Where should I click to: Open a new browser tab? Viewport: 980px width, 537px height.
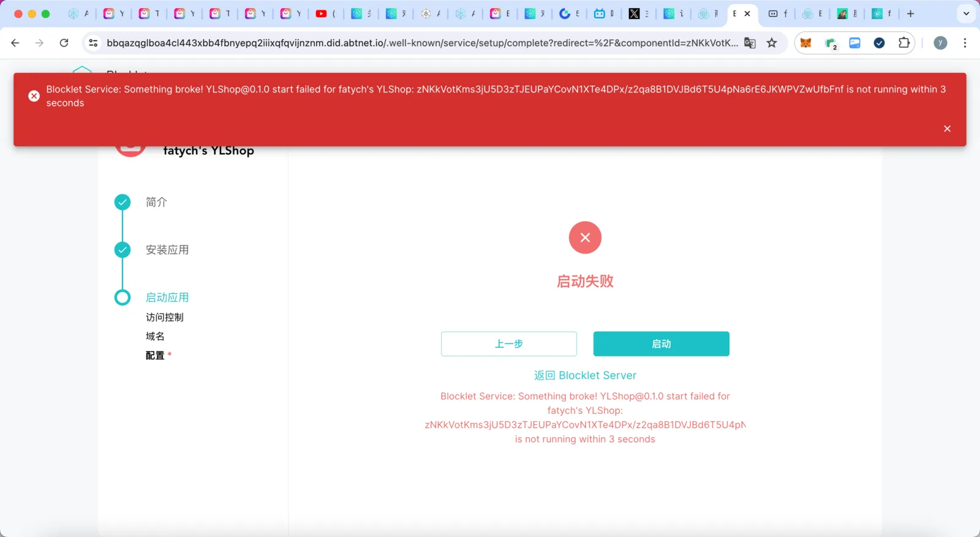tap(911, 13)
